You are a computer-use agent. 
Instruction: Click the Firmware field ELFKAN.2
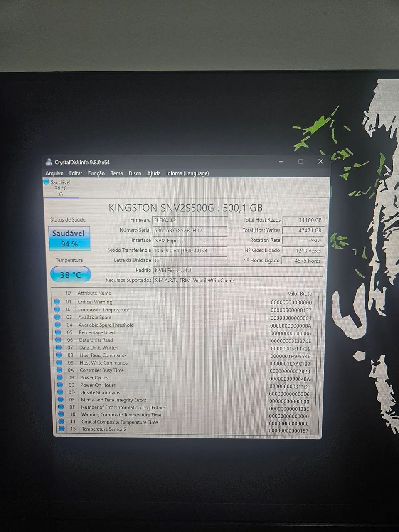coord(190,220)
